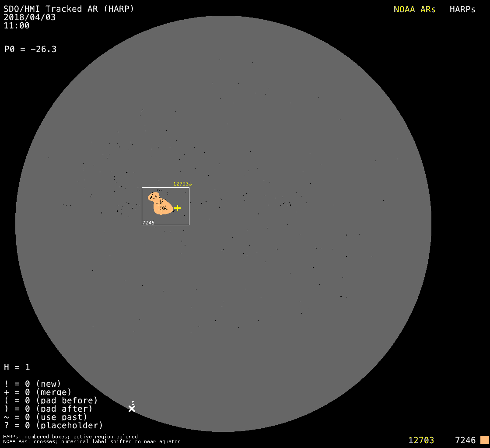The height and width of the screenshot is (448, 490).
Task: Select the white HARPs legend heading
Action: point(462,10)
